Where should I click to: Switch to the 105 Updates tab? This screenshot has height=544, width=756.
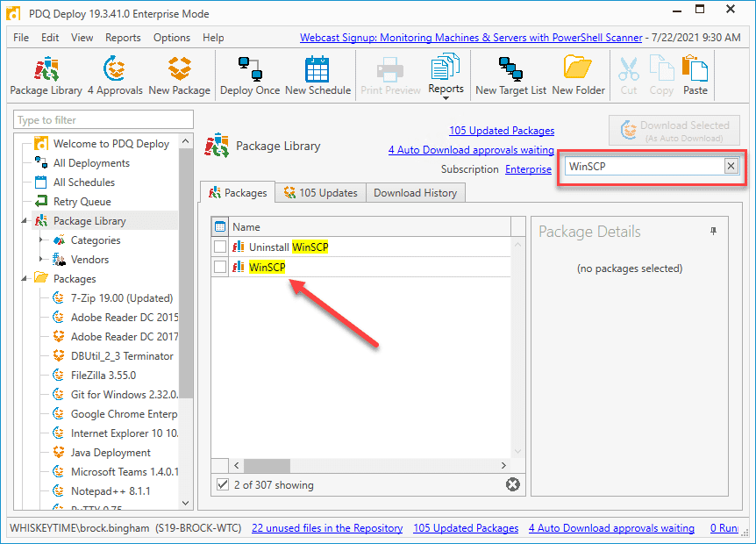[x=321, y=193]
